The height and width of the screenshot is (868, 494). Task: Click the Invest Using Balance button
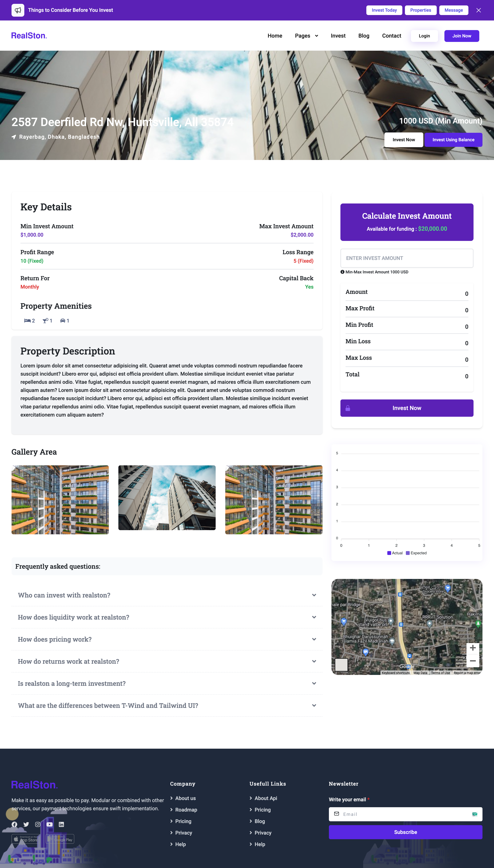click(x=453, y=140)
